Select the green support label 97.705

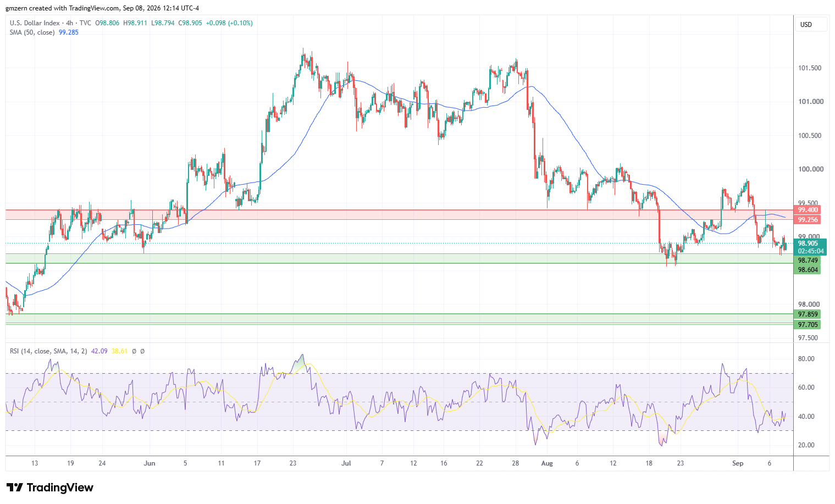click(x=808, y=325)
